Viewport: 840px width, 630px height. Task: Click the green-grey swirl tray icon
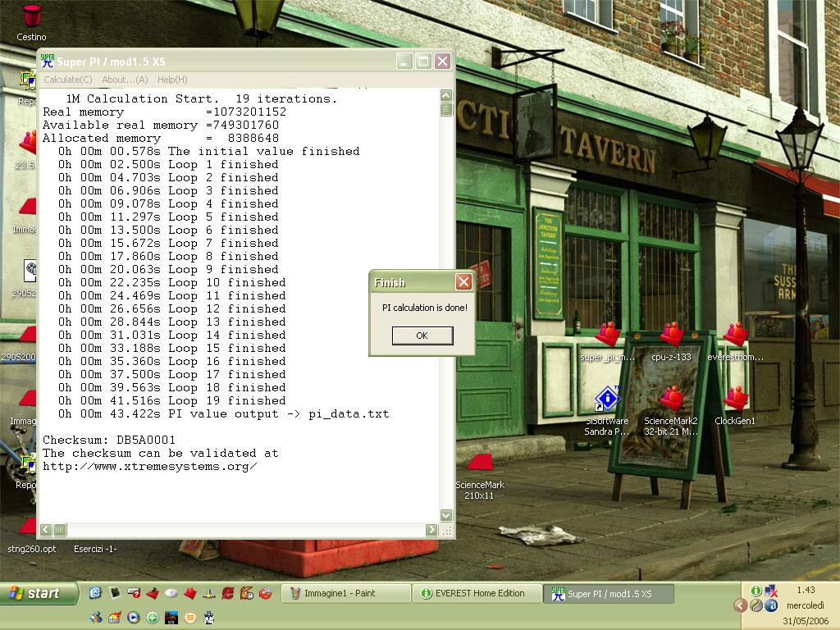point(756,605)
